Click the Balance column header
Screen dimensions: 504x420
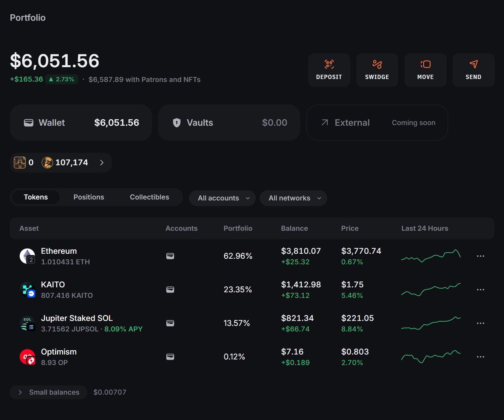pyautogui.click(x=294, y=228)
